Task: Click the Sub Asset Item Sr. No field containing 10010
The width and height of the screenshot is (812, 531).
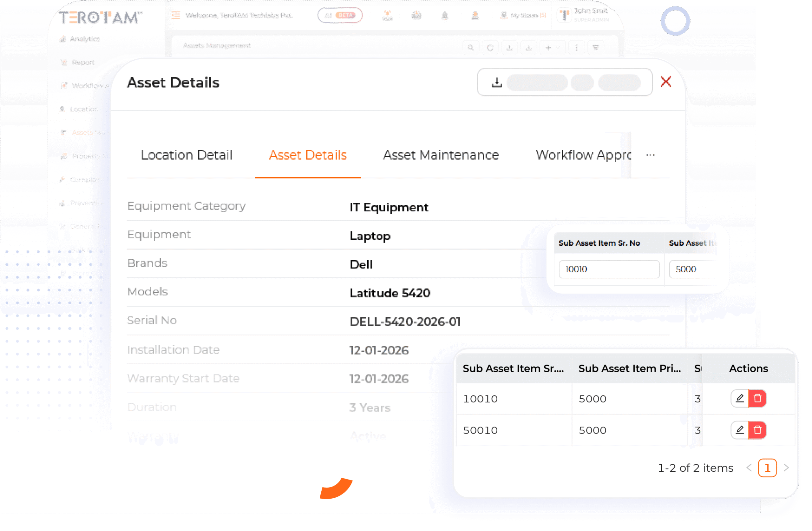Action: 609,269
